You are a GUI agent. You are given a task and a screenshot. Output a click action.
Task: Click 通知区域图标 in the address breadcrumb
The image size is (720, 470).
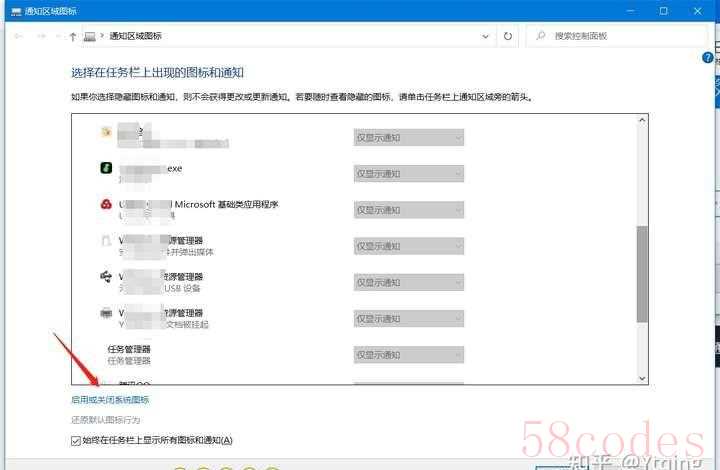(x=132, y=36)
